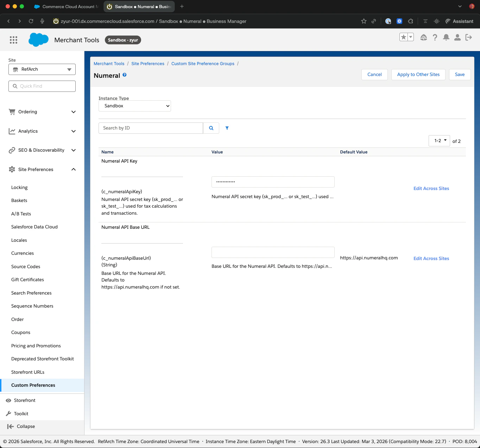Image resolution: width=480 pixels, height=448 pixels.
Task: Open Salesforce Data Cloud item
Action: [x=34, y=227]
